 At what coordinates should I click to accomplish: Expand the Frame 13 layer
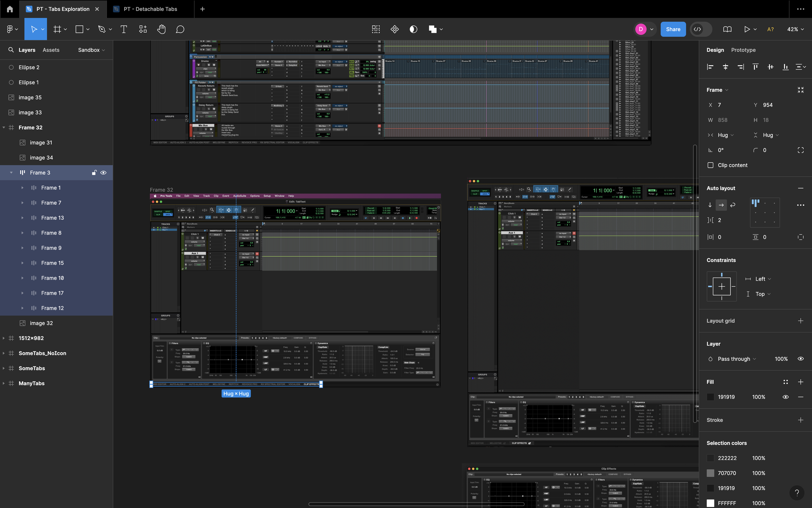(x=22, y=218)
